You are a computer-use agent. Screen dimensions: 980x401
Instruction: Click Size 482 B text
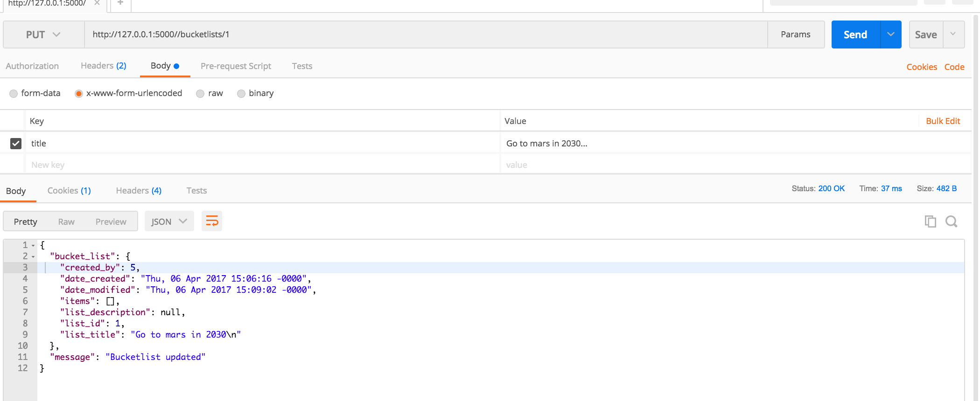937,188
